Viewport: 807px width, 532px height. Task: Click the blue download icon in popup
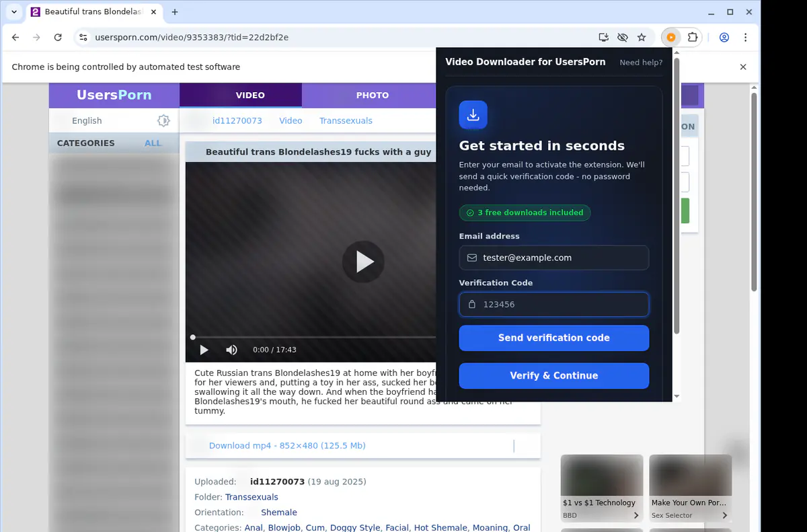point(473,115)
